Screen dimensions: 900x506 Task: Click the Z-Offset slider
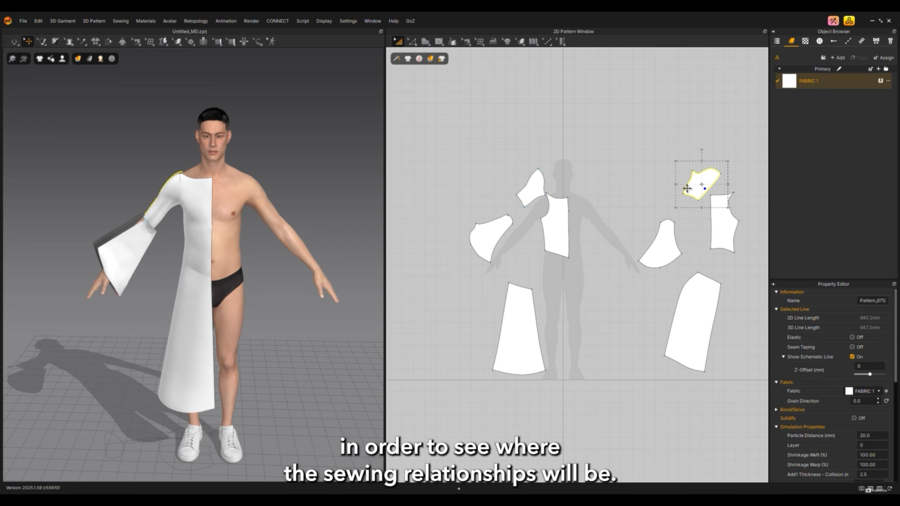pyautogui.click(x=869, y=374)
